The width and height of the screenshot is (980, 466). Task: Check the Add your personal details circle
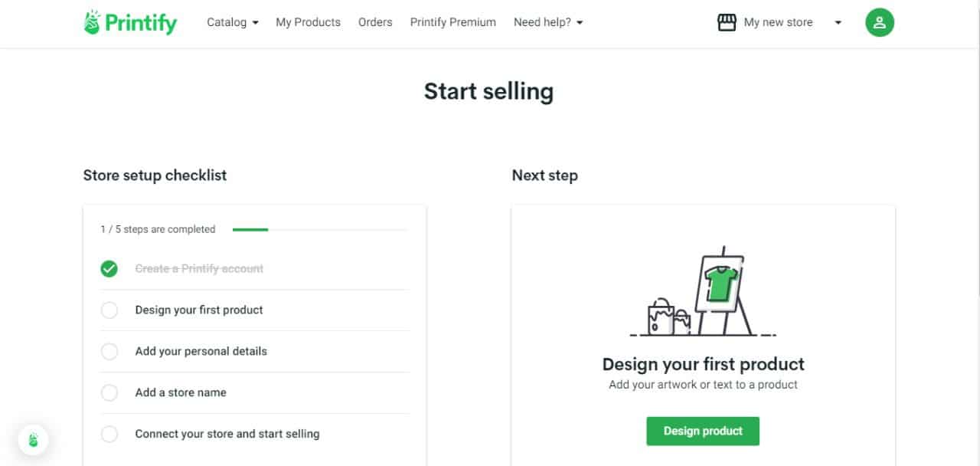(109, 352)
